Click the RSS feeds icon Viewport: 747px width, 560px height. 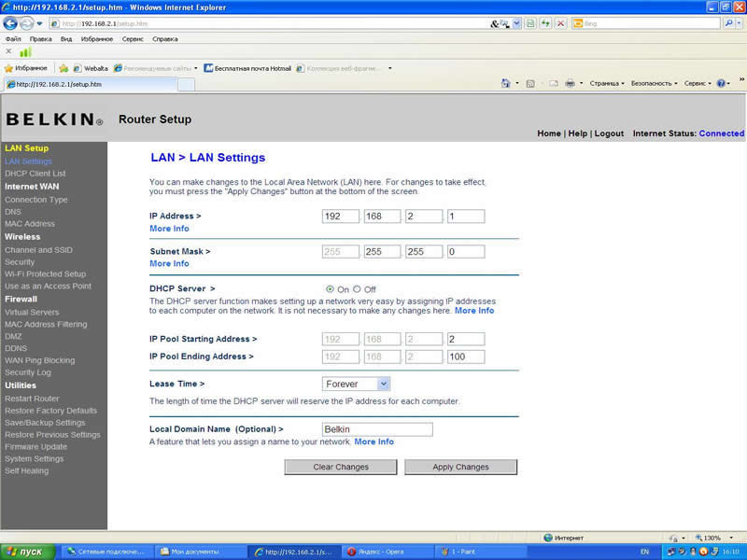tap(530, 83)
